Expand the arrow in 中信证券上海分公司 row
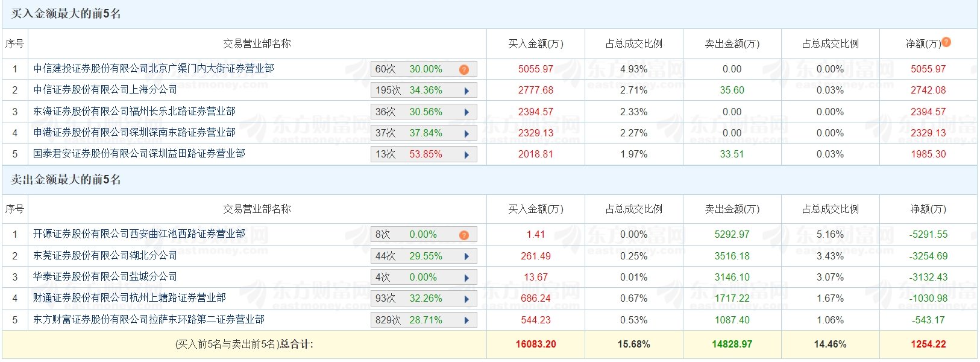Screen dimensions: 980x362 [x=466, y=91]
